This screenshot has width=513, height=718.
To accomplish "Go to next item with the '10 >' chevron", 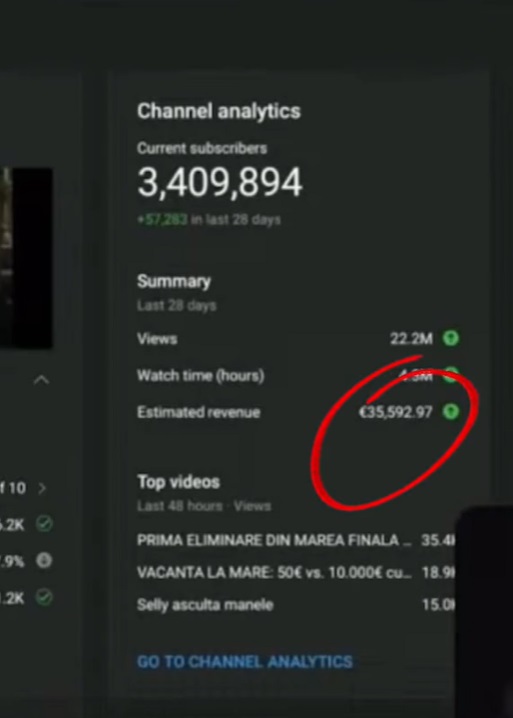I will [42, 488].
